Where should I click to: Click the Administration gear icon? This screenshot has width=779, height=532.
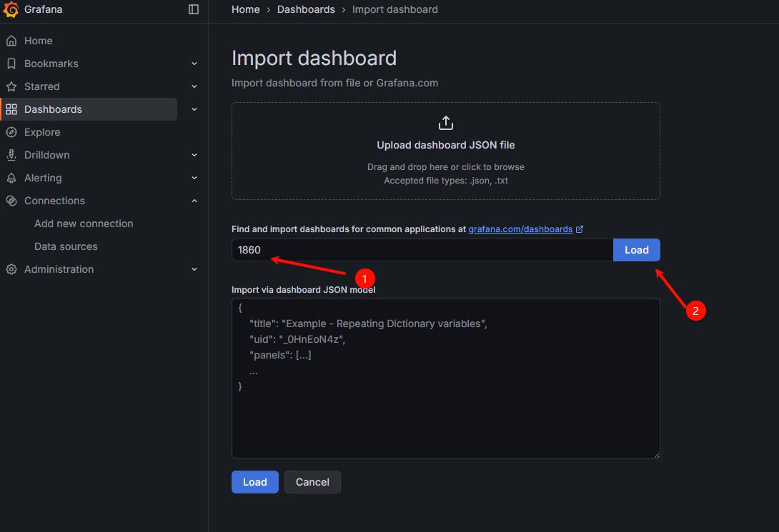11,269
